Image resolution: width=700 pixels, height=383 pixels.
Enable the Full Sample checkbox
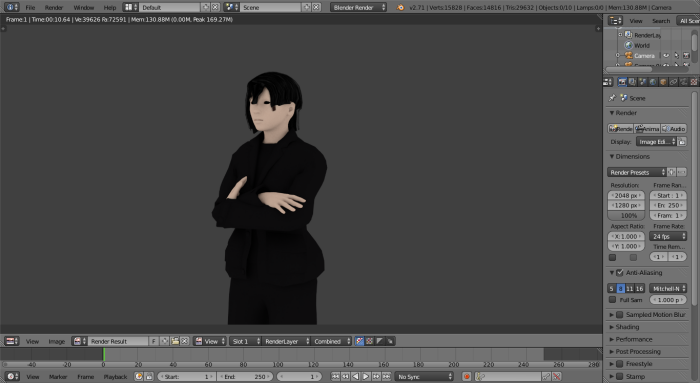point(612,300)
